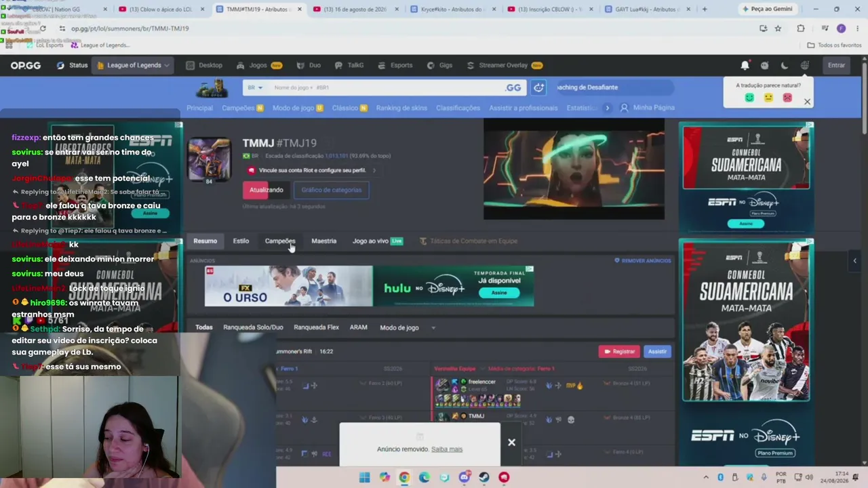
Task: Open Steam from the taskbar
Action: coord(484,477)
